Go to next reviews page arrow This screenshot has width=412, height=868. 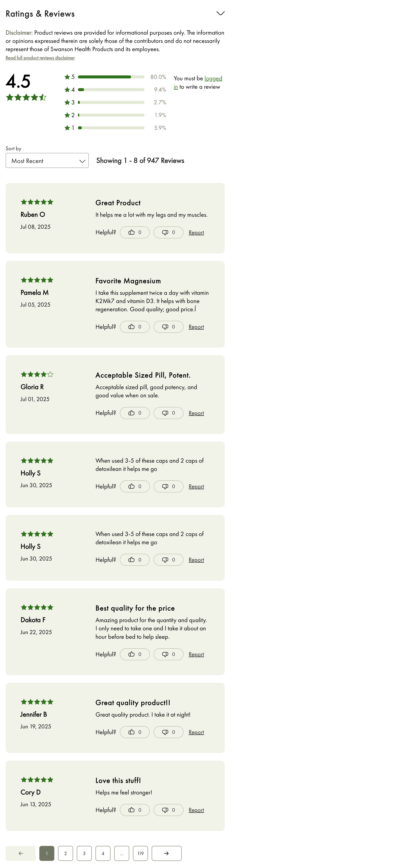click(x=166, y=853)
